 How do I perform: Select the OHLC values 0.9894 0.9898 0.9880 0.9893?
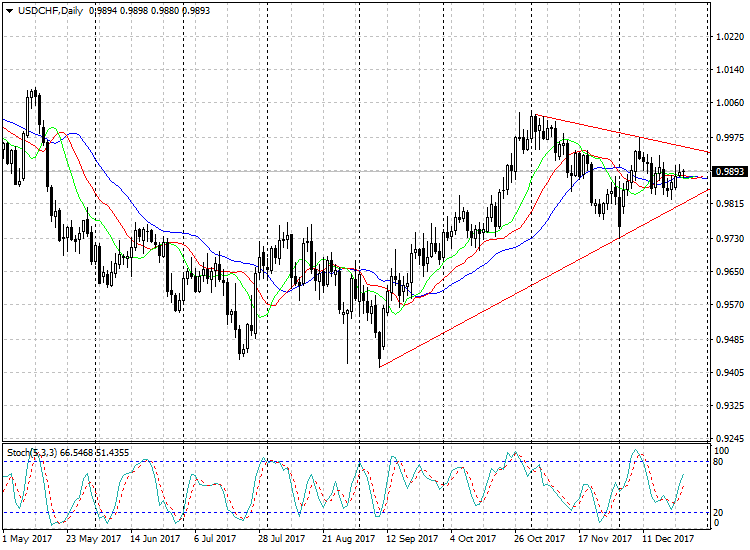[x=149, y=11]
